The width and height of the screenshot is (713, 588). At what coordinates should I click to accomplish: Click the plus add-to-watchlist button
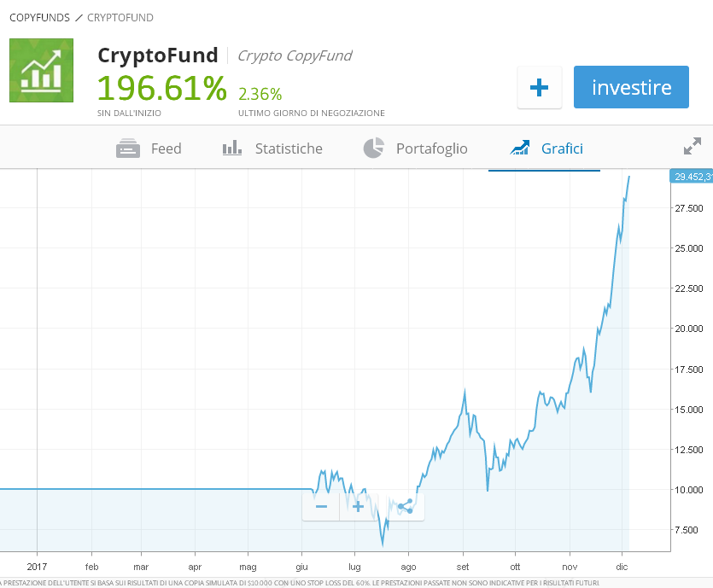(x=539, y=87)
